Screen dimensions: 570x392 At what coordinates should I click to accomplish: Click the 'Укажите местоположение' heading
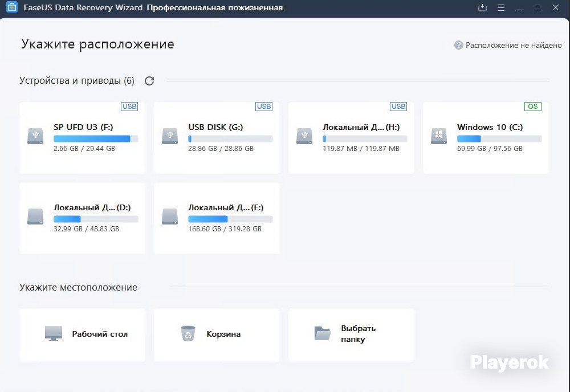click(78, 287)
